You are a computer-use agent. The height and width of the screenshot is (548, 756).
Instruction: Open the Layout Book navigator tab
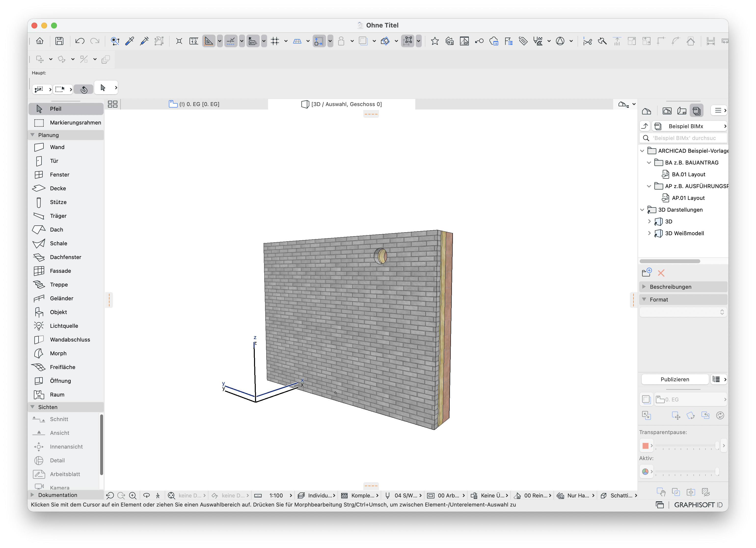pyautogui.click(x=682, y=111)
